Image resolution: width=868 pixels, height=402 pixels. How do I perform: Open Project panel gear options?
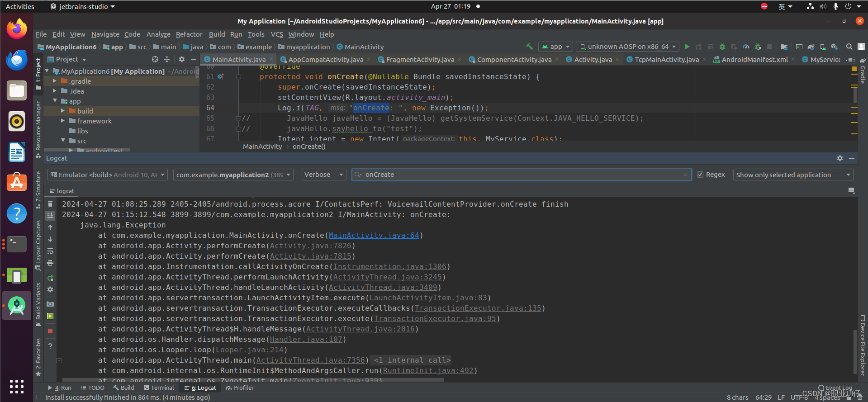tap(182, 59)
